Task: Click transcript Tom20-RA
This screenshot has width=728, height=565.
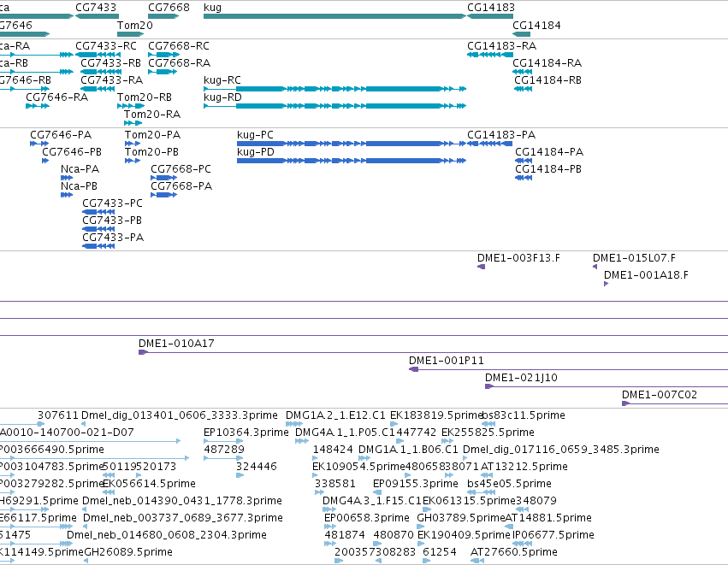Action: pos(133,123)
